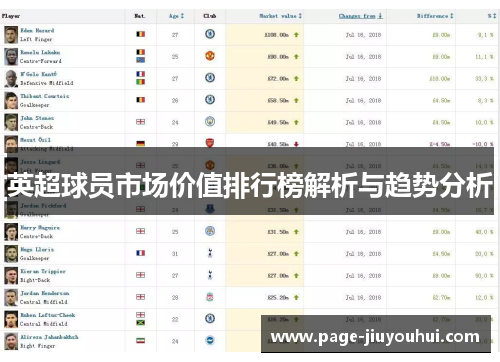Viewport: 500px width, 362px height.
Task: Click Kieran Trippier's portrait thumbnail
Action: point(11,276)
